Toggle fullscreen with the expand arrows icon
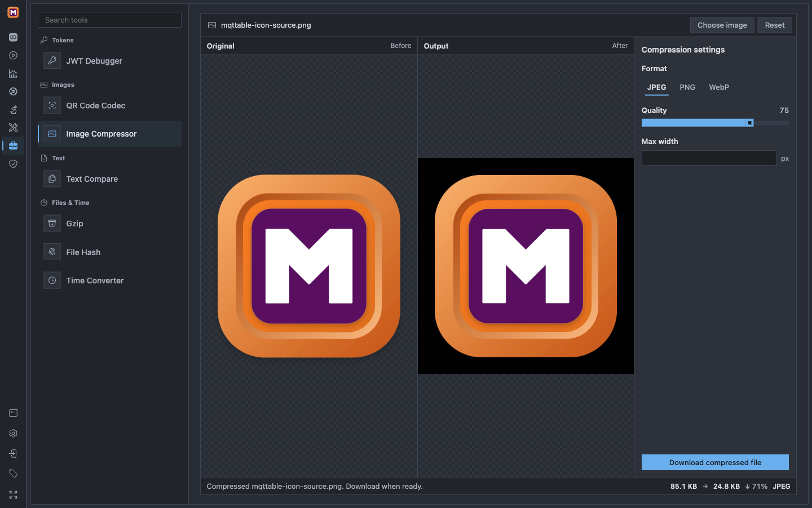Screen dimensions: 812x508 click(x=13, y=494)
